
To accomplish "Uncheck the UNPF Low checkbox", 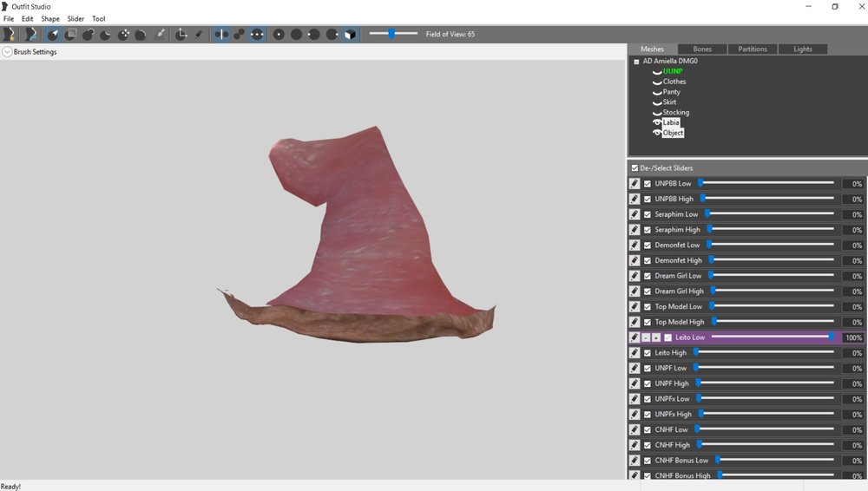I will (648, 368).
